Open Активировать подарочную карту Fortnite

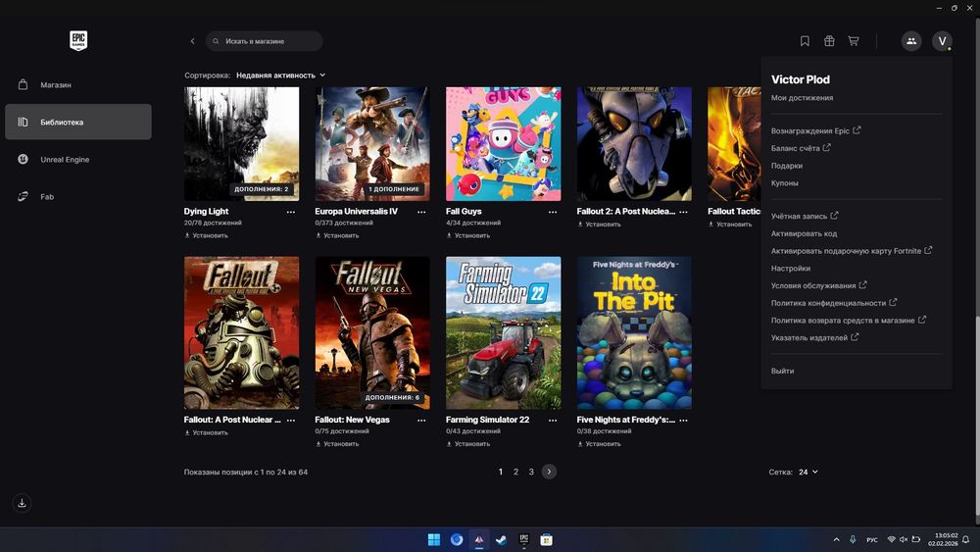(852, 251)
